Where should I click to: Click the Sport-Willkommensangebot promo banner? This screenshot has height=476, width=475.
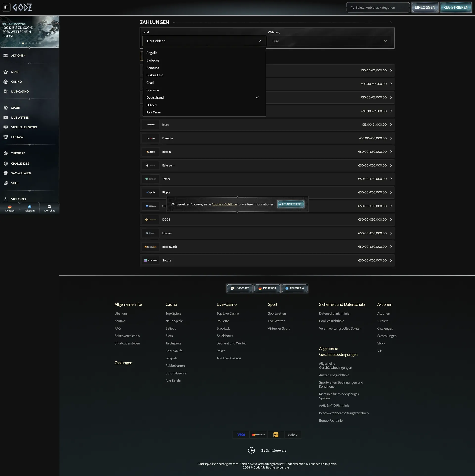coord(29,31)
